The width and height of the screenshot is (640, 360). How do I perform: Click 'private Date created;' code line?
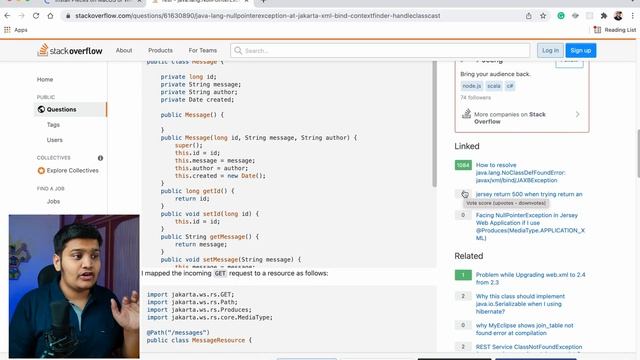pyautogui.click(x=197, y=100)
